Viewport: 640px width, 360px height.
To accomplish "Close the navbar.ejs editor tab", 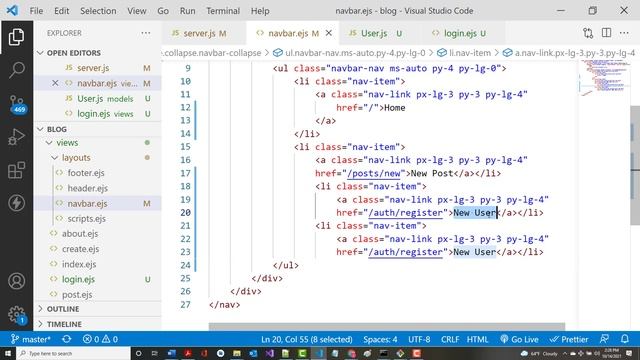I will pyautogui.click(x=329, y=33).
